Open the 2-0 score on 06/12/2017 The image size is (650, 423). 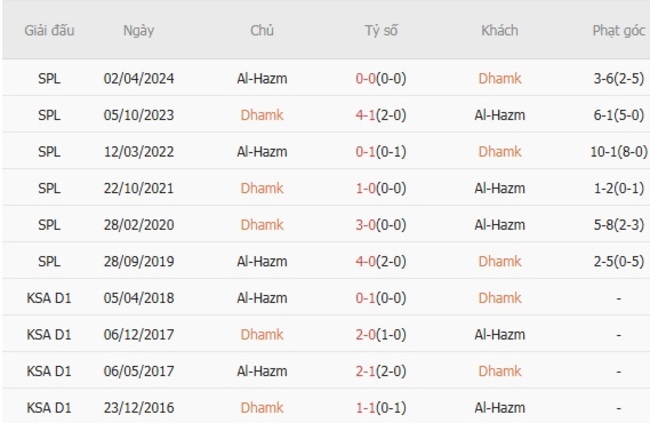[381, 335]
